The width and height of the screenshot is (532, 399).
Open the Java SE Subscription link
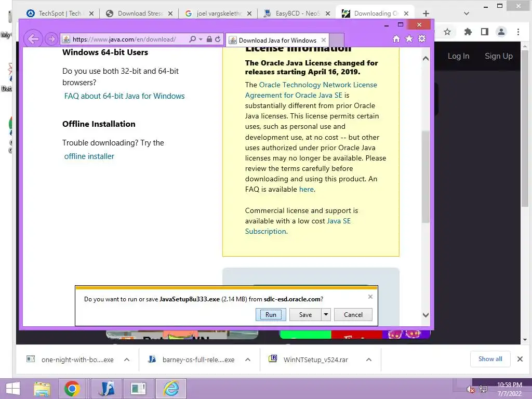click(x=298, y=226)
